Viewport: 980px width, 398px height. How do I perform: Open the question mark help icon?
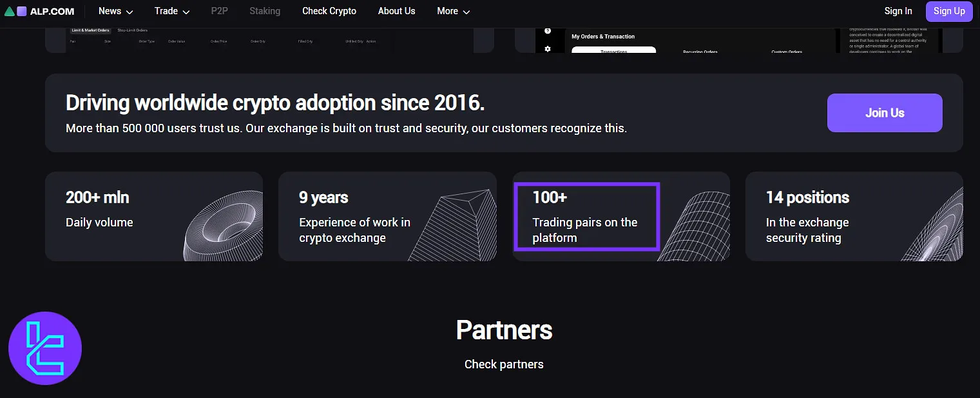[x=548, y=30]
